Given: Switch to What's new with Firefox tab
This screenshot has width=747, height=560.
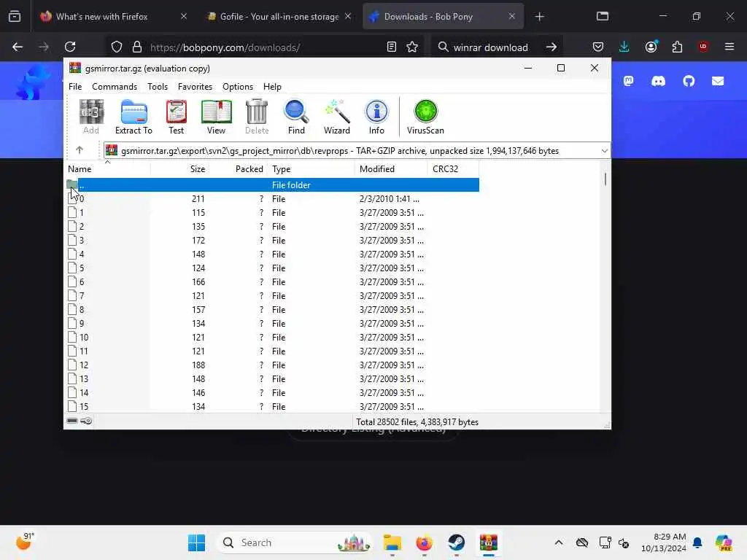Looking at the screenshot, I should (x=113, y=17).
